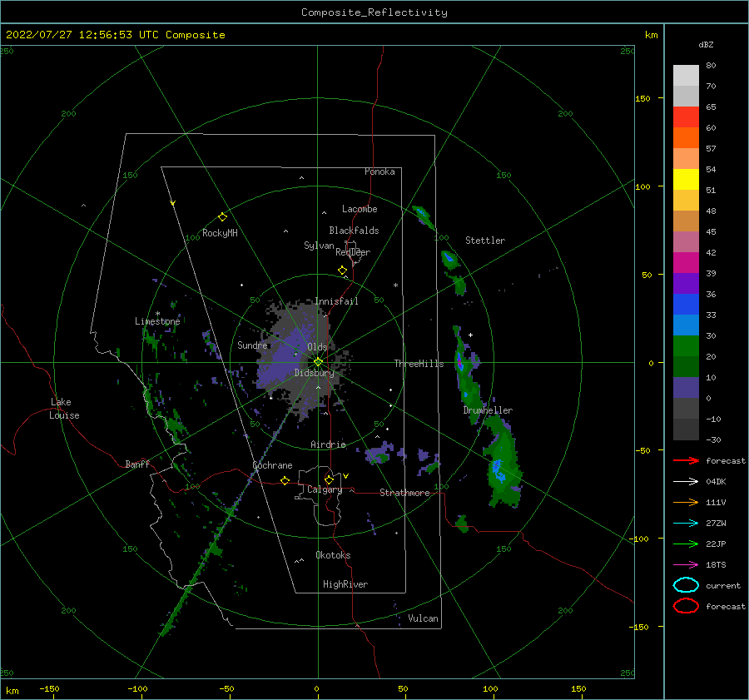Click the 111V legend text
This screenshot has width=749, height=700.
(716, 502)
